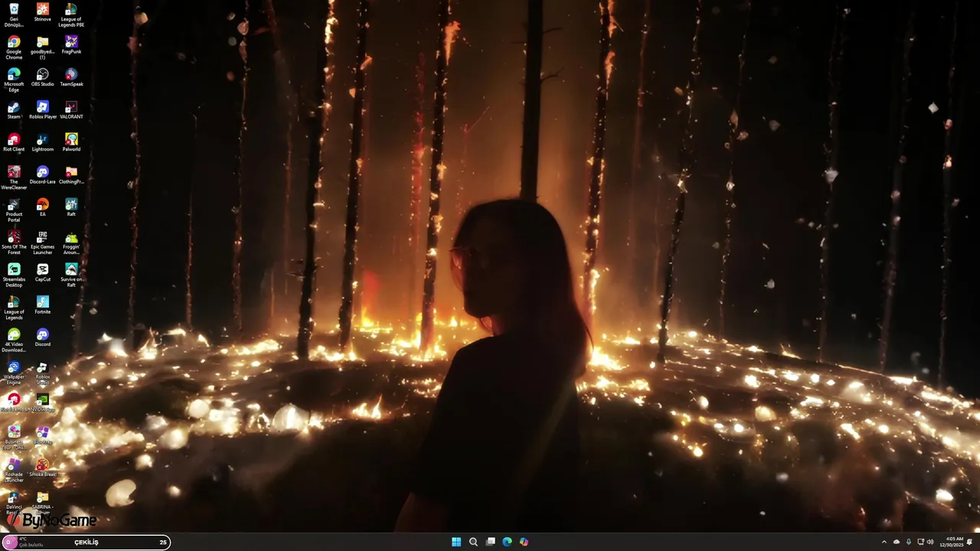Open the network tray icon
980x551 pixels.
[920, 542]
